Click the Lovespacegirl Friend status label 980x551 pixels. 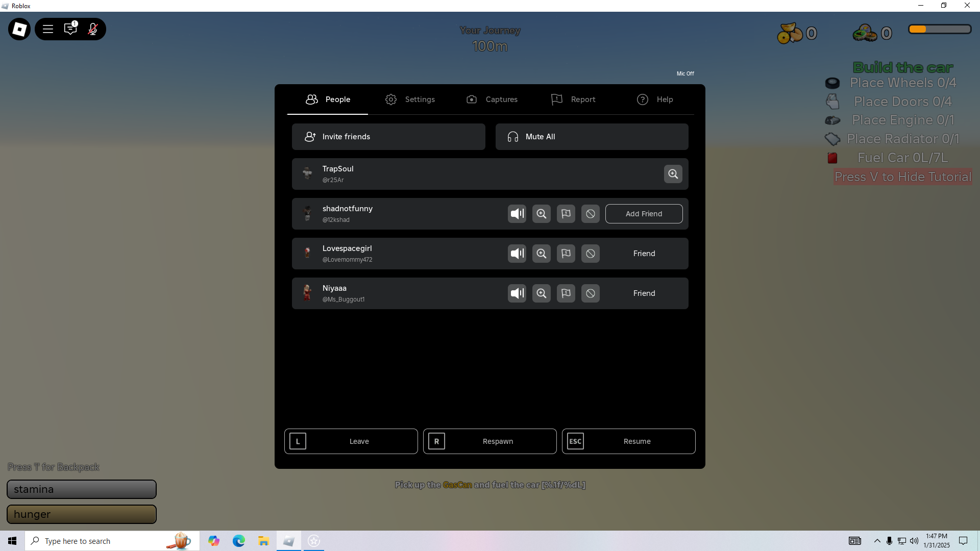(644, 254)
